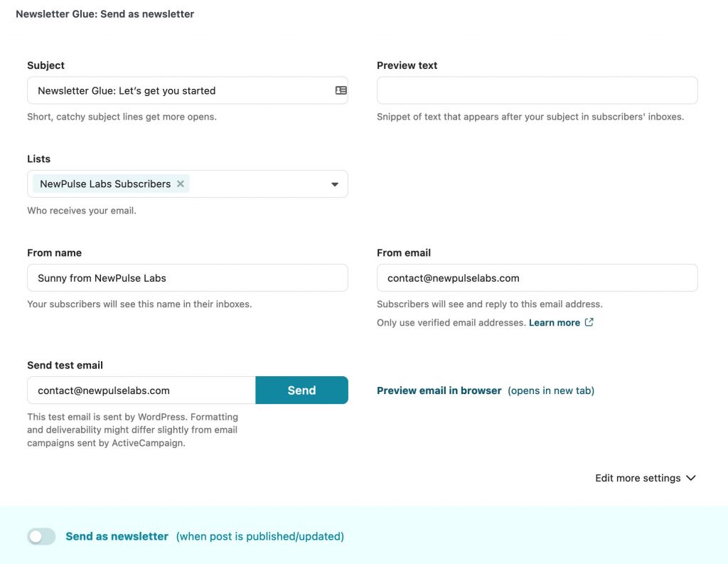Click the From name text field
This screenshot has width=728, height=564.
(187, 277)
